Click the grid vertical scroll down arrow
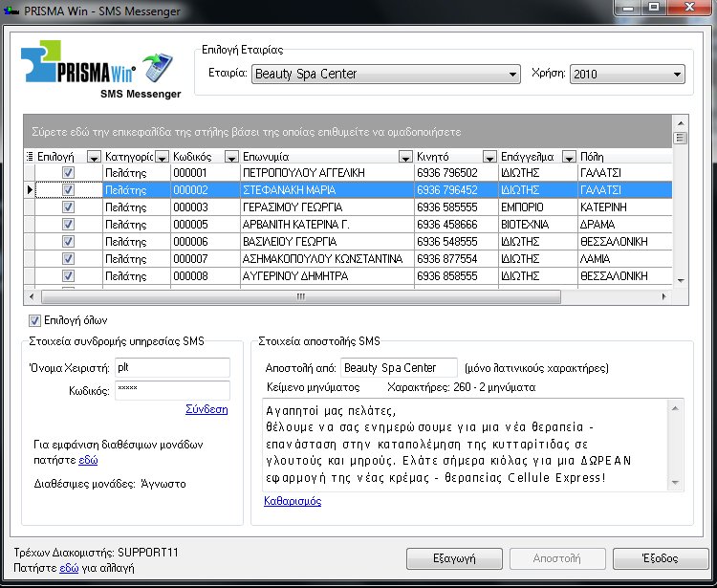The width and height of the screenshot is (717, 588). (681, 281)
